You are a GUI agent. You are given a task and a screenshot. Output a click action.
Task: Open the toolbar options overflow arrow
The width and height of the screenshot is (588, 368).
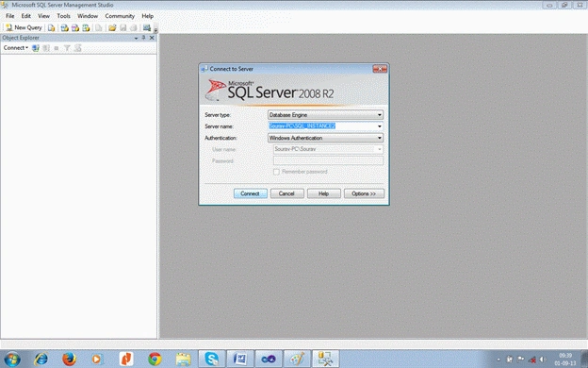(155, 29)
